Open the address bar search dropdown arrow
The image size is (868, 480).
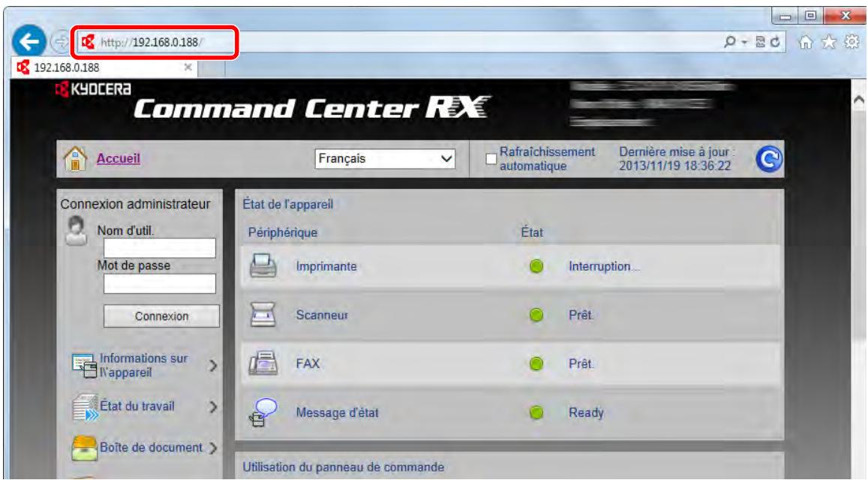744,42
